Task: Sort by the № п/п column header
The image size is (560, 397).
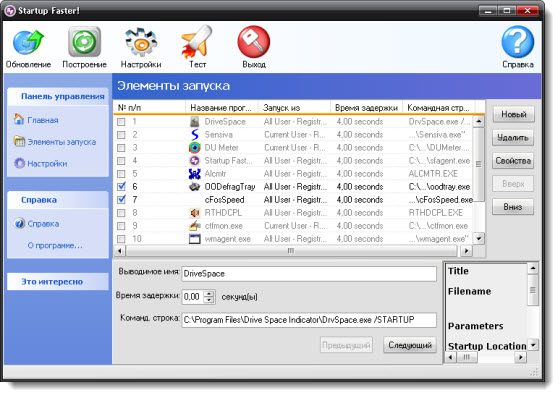Action: [x=150, y=107]
